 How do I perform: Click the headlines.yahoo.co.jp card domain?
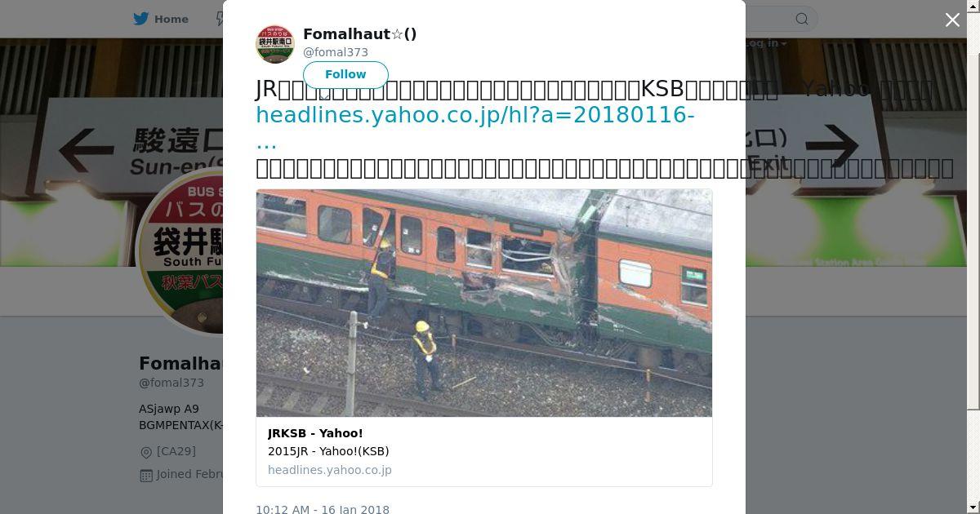point(330,470)
